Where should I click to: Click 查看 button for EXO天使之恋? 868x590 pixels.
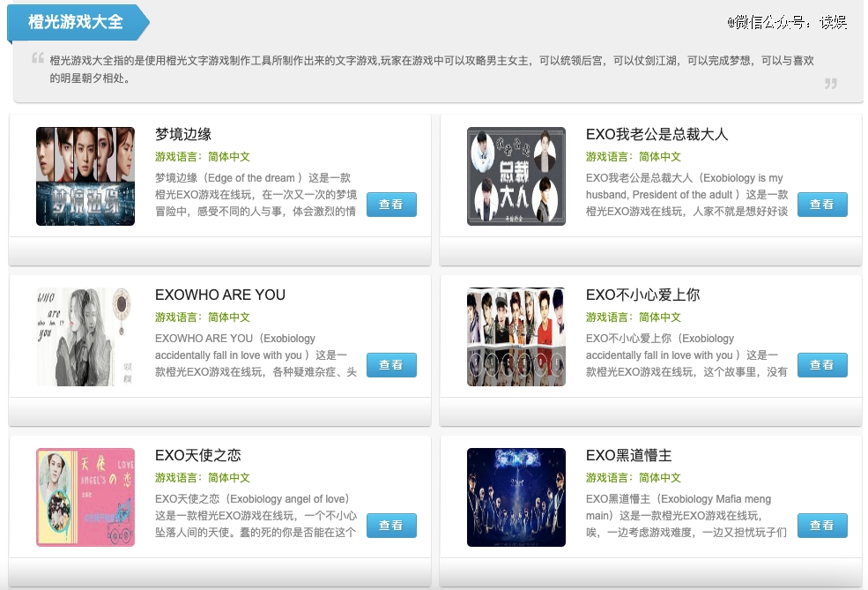(x=391, y=526)
